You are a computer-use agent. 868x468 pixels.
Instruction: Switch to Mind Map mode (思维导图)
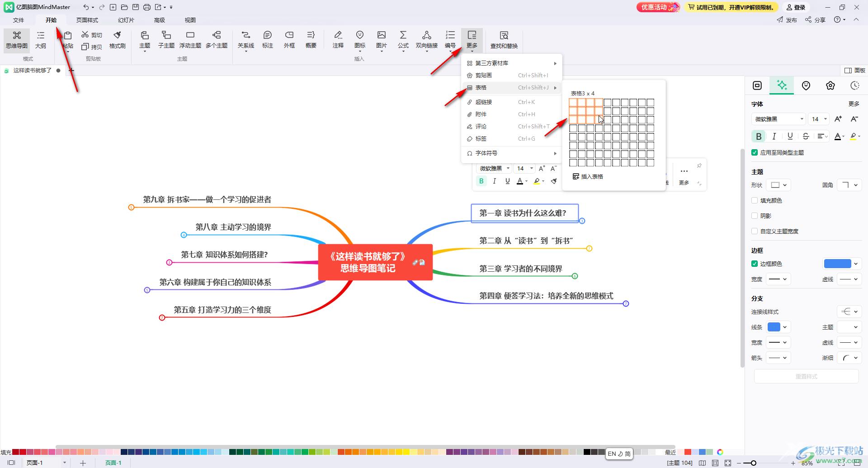click(x=17, y=40)
